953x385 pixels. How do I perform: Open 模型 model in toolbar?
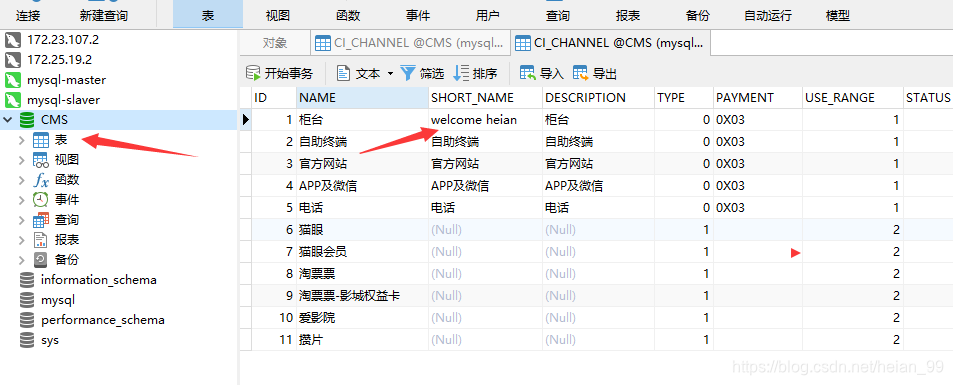click(x=838, y=16)
